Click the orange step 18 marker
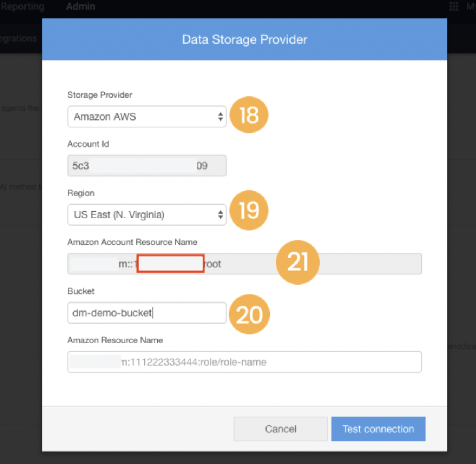476x464 pixels. click(x=249, y=115)
